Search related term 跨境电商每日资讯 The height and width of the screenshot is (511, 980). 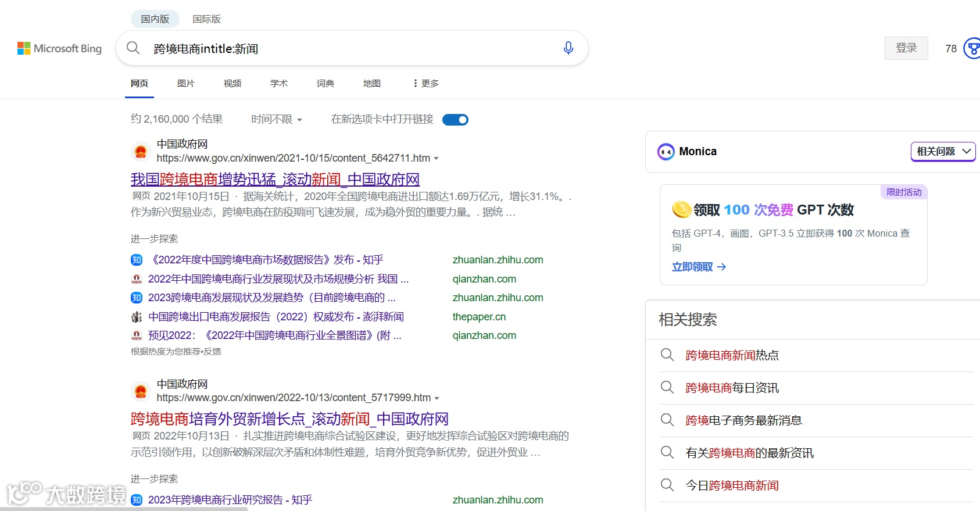click(x=732, y=388)
